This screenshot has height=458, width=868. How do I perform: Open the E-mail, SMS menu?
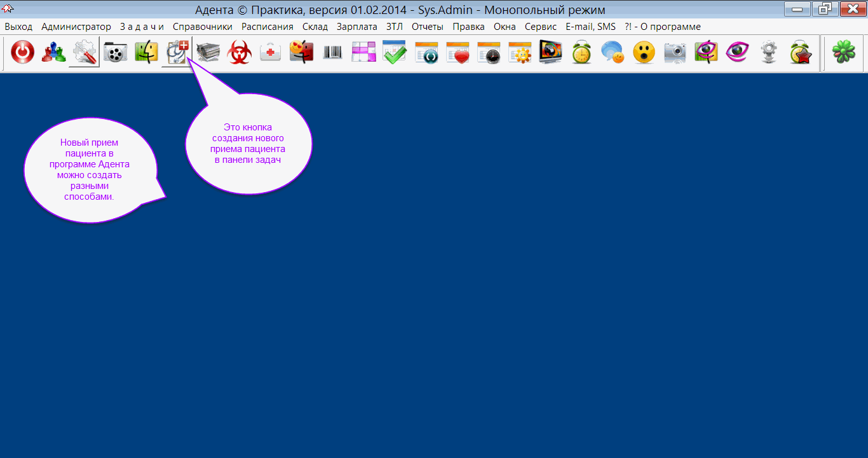590,27
